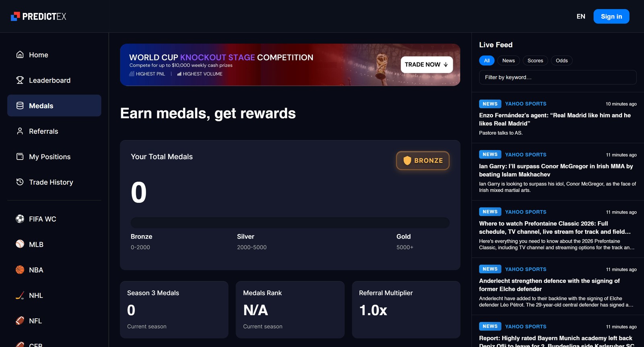Image resolution: width=644 pixels, height=347 pixels.
Task: Click '10 minutes ago' timestamp on first story
Action: (621, 104)
